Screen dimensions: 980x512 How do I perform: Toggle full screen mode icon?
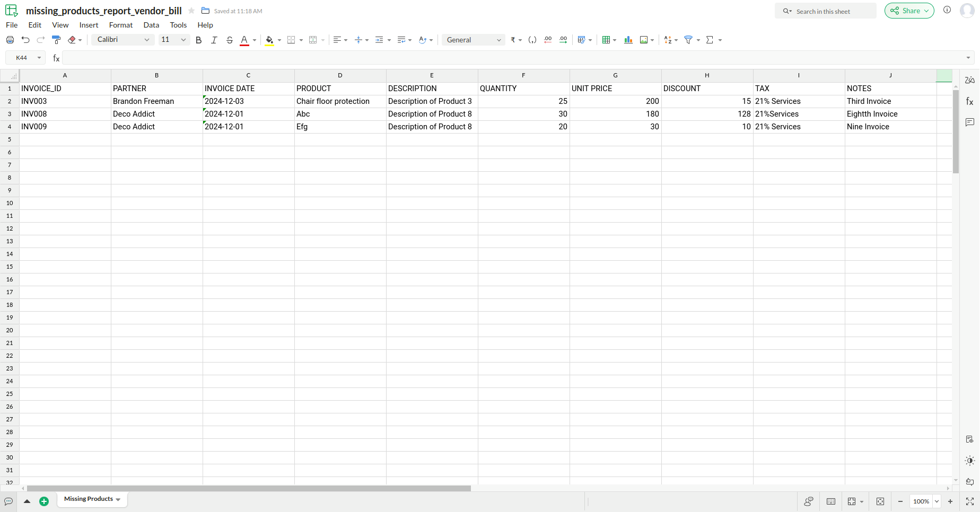[970, 501]
